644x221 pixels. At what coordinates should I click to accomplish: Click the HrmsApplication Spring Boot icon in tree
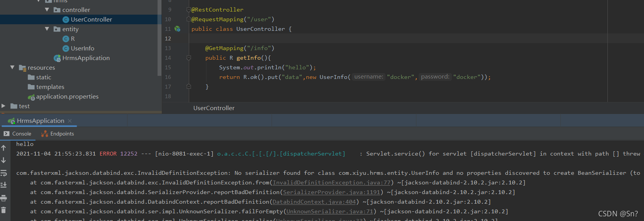(x=57, y=58)
